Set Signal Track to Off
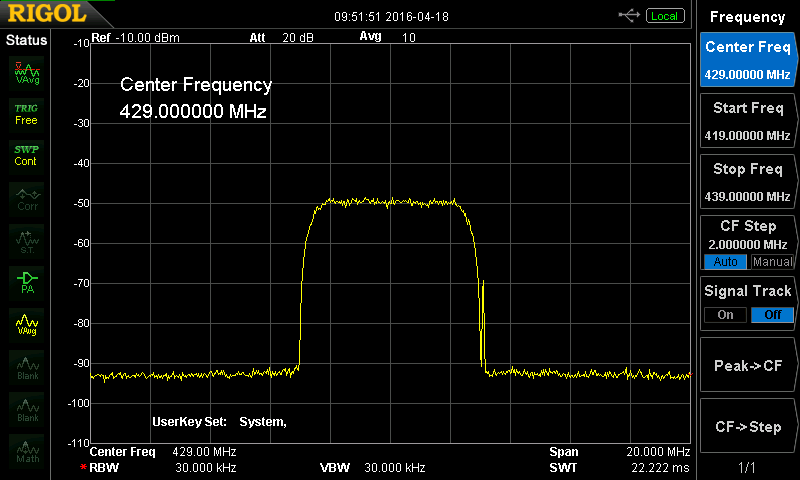 pos(772,315)
